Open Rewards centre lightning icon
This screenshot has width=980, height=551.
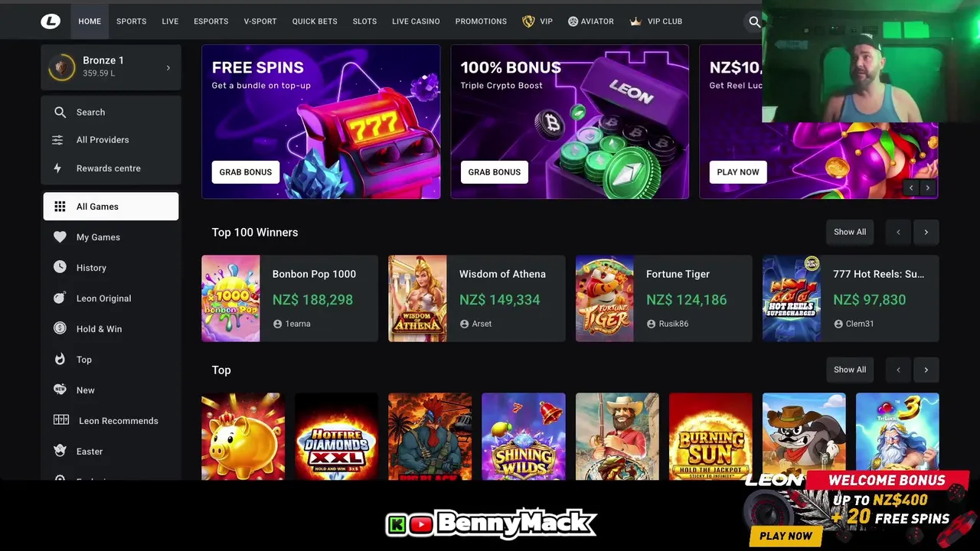[57, 168]
